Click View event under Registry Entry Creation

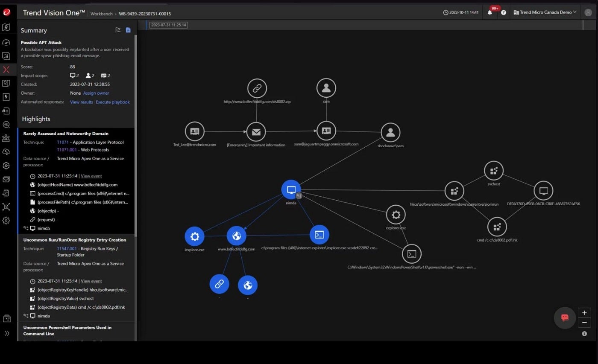(x=91, y=281)
